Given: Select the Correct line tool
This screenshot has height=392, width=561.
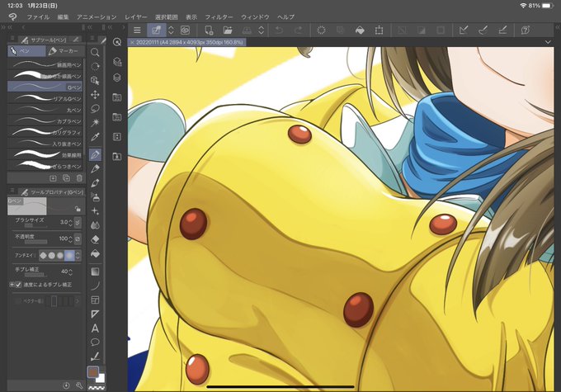Looking at the screenshot, I should (95, 357).
